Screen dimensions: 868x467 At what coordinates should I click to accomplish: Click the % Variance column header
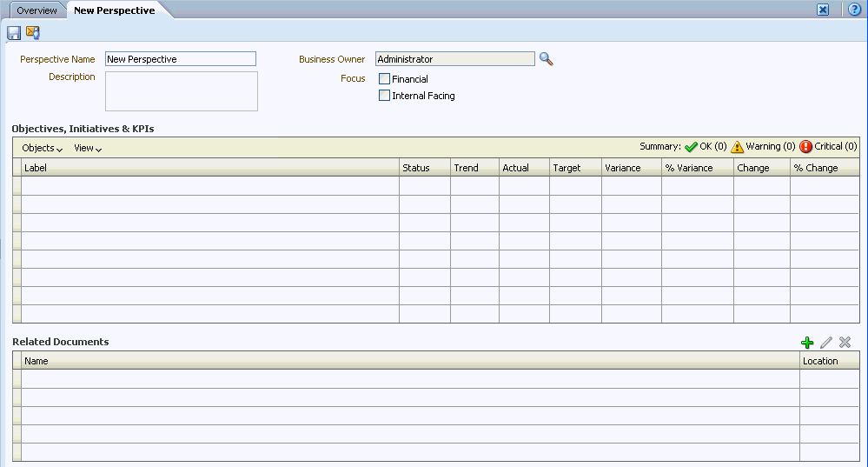pos(698,167)
